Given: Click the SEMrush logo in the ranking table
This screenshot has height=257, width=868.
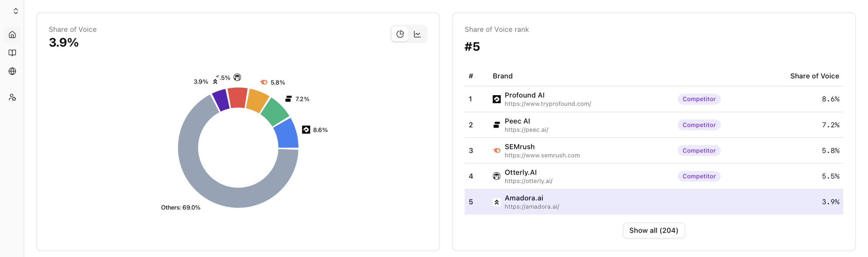Looking at the screenshot, I should 496,150.
